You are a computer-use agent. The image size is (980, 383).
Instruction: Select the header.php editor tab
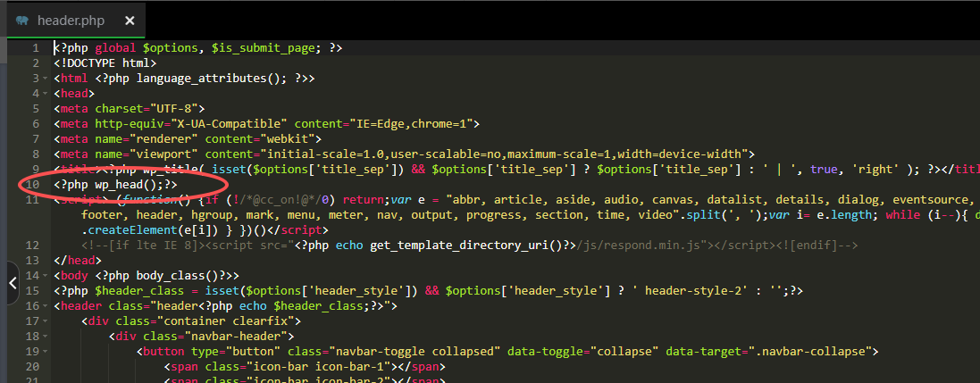[76, 20]
